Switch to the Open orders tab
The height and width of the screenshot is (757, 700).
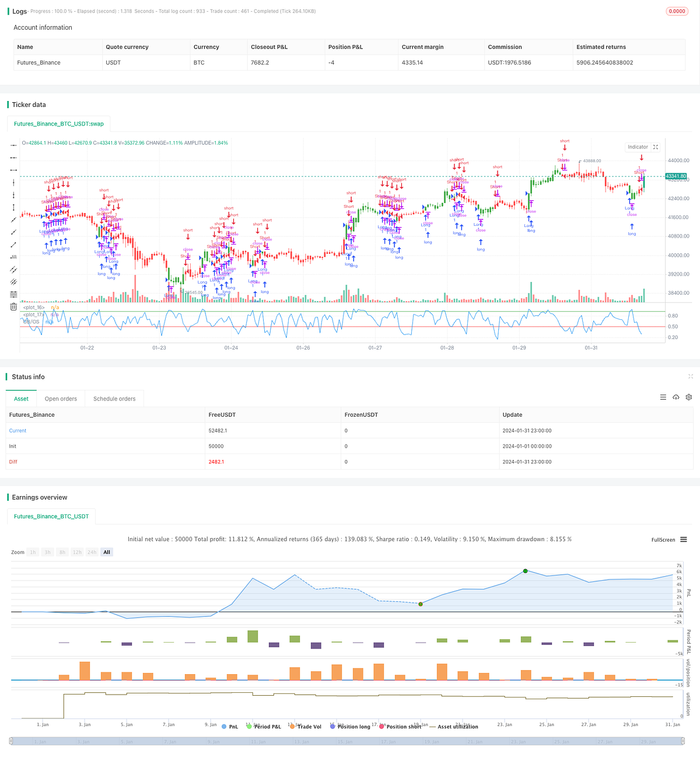[61, 399]
